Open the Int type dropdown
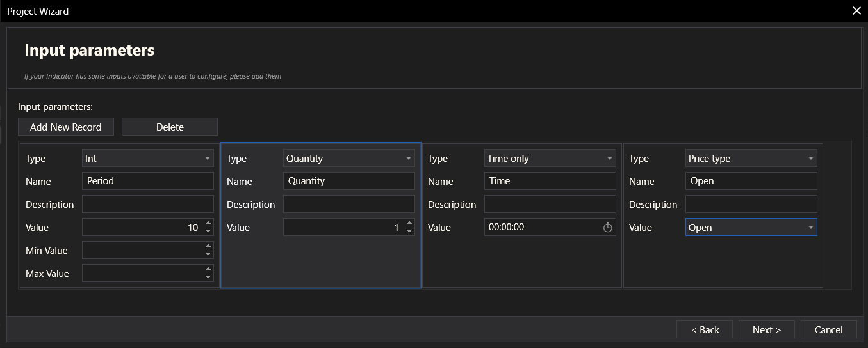Screen dimensions: 868x348 pos(148,158)
